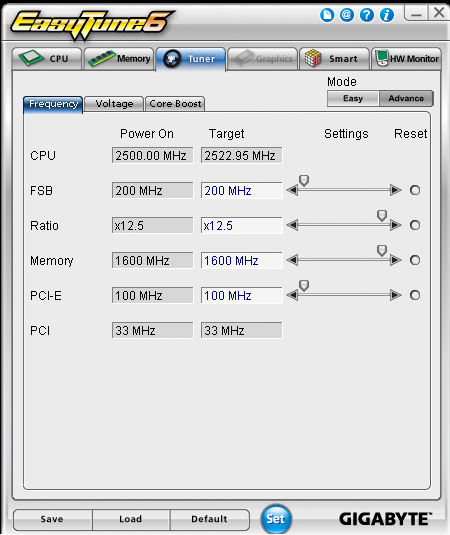Decrease Memory frequency with left arrow
Image resolution: width=450 pixels, height=535 pixels.
point(292,260)
